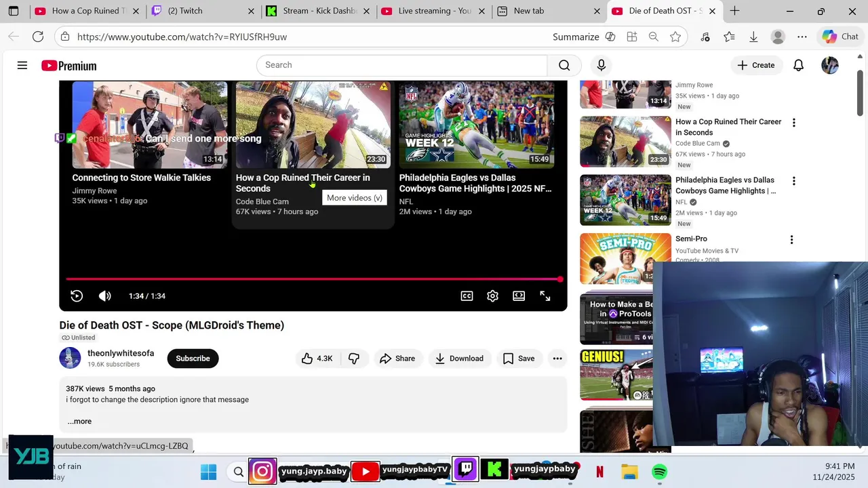Open endscreen Eagles vs Cowboys highlights thumbnail
This screenshot has height=488, width=868.
[477, 125]
